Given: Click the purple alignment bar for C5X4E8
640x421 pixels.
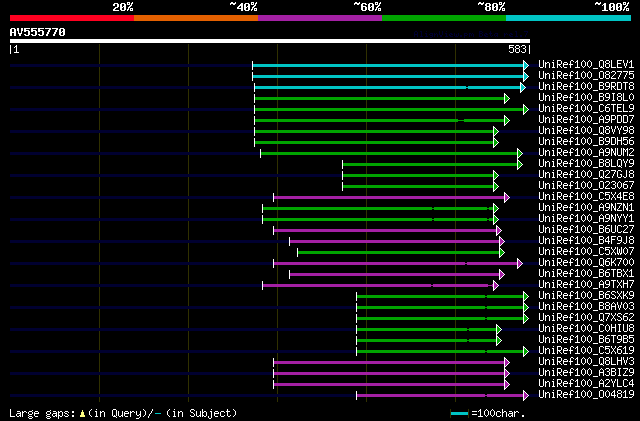Looking at the screenshot, I should click(x=389, y=198).
